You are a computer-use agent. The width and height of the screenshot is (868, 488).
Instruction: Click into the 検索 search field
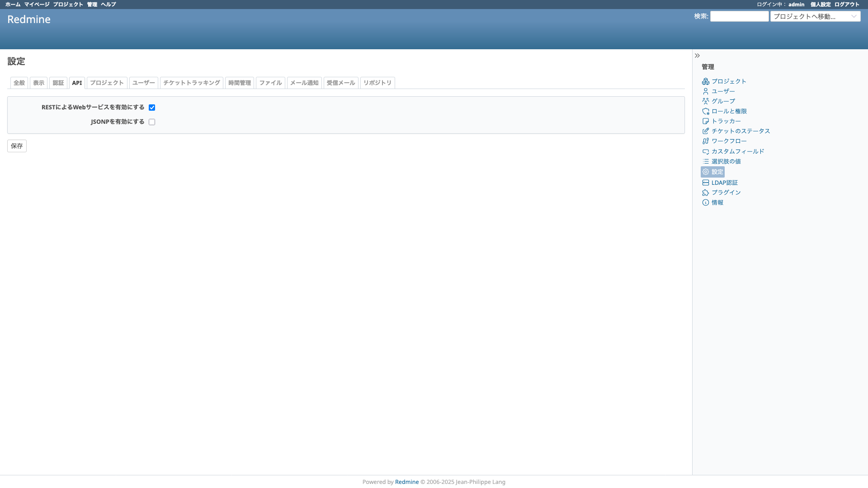739,16
